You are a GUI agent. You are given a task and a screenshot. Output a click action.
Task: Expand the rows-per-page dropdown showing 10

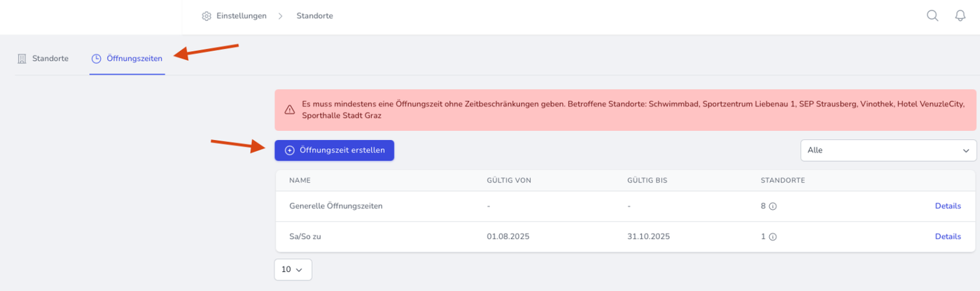click(293, 269)
